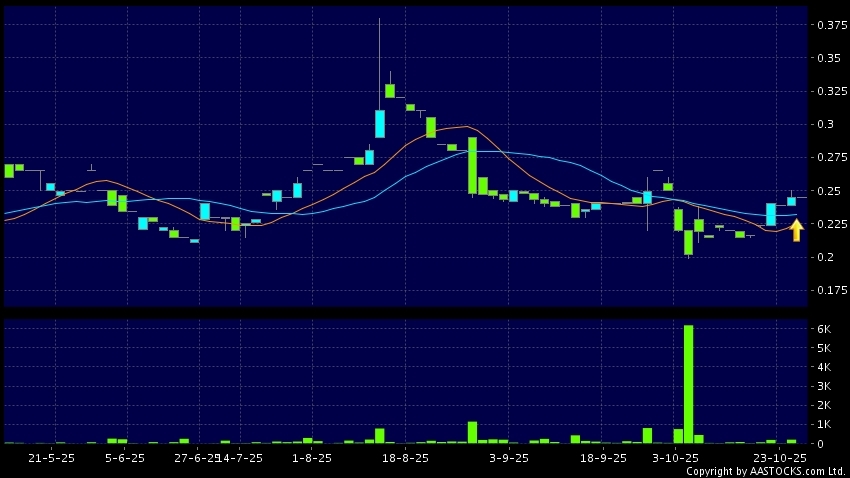This screenshot has width=850, height=478.
Task: Click the tallest green volume bar
Action: [x=688, y=383]
